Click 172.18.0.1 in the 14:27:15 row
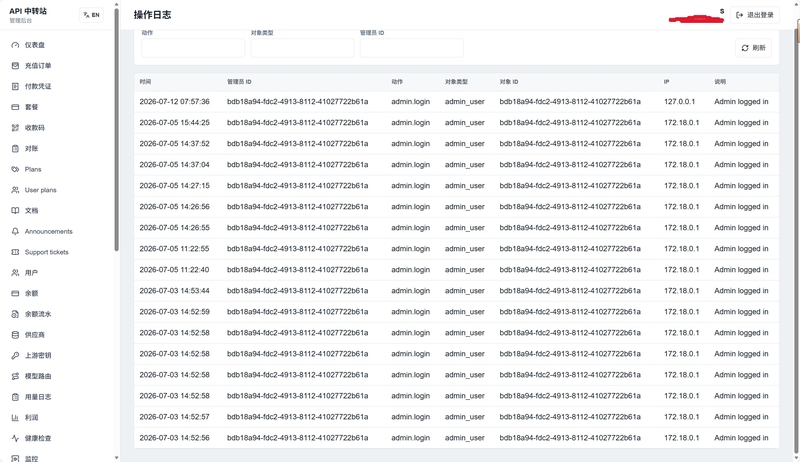800x462 pixels. point(682,186)
